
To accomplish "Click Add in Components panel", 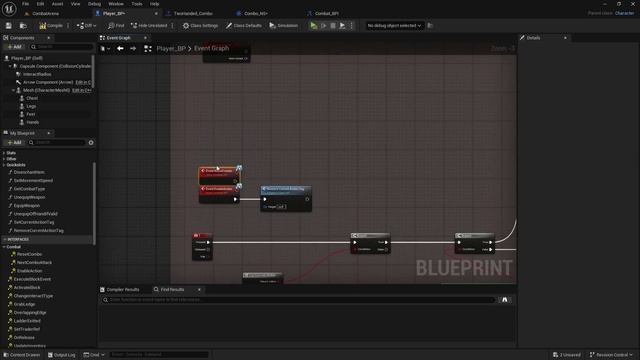I will point(15,47).
